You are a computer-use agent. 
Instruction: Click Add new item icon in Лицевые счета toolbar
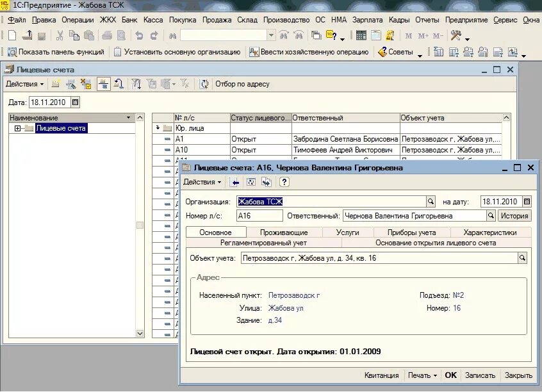click(x=56, y=84)
